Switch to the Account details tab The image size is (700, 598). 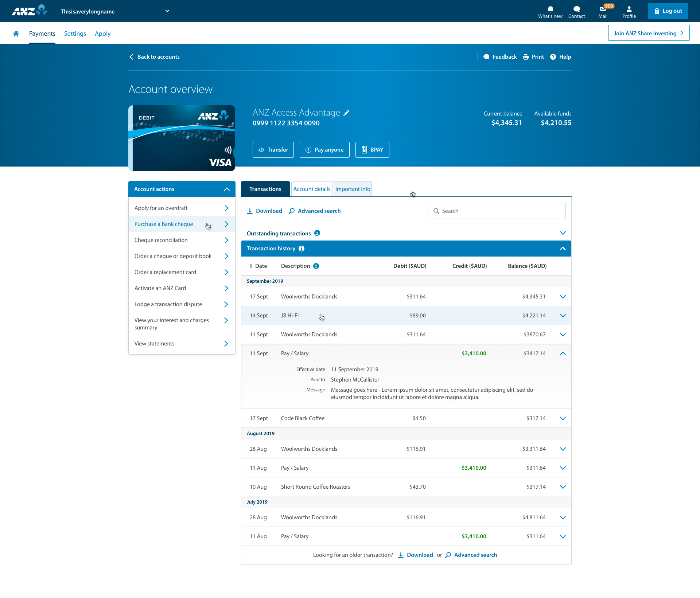pyautogui.click(x=311, y=189)
